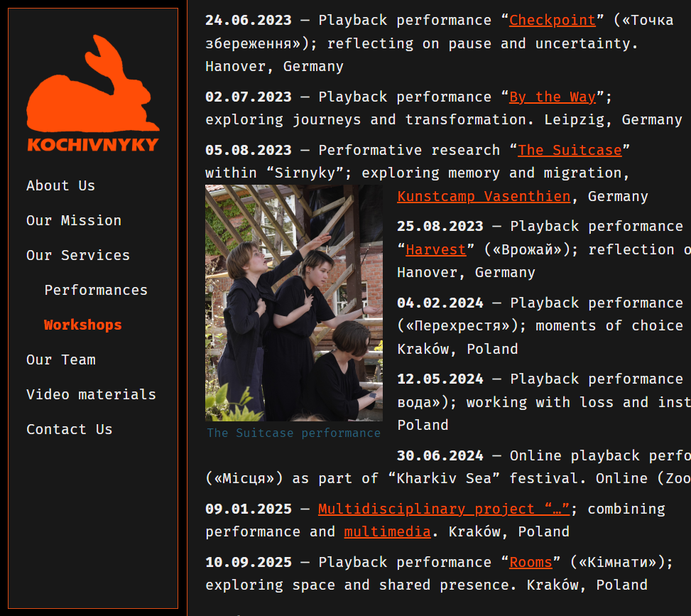Click the date 09.01.2025
Viewport: 691px width, 616px height.
tap(249, 509)
